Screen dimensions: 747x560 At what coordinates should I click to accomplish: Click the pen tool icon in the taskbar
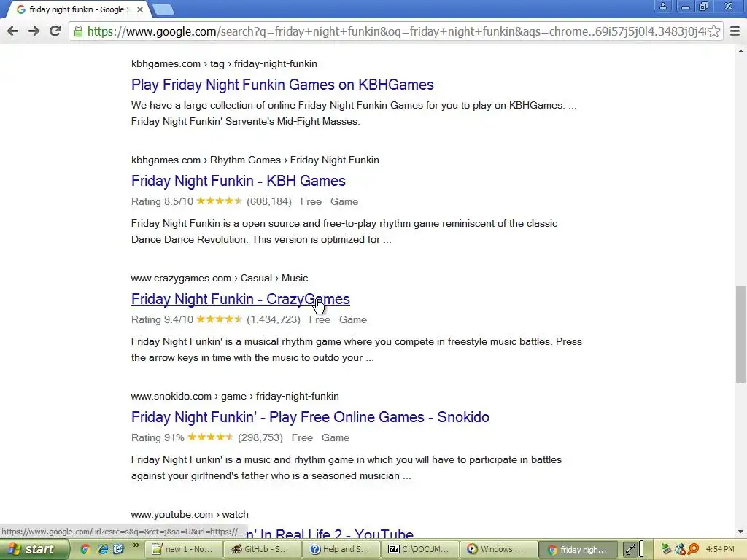point(630,549)
